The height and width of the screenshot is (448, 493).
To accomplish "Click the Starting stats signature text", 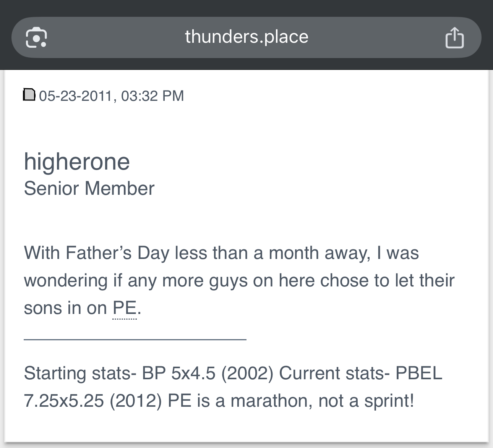I will [x=80, y=373].
